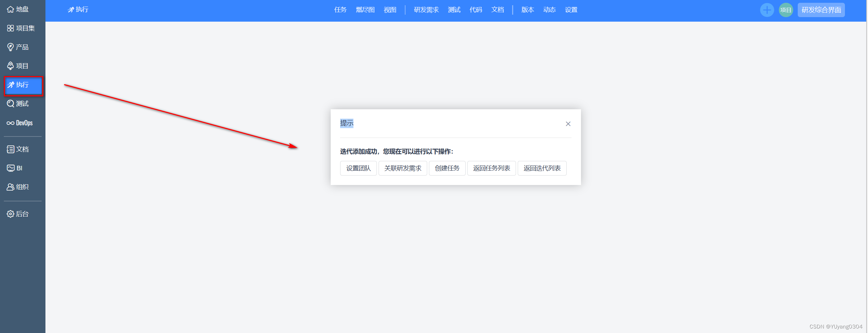Switch to 任务 tab
This screenshot has height=333, width=868.
[x=340, y=10]
